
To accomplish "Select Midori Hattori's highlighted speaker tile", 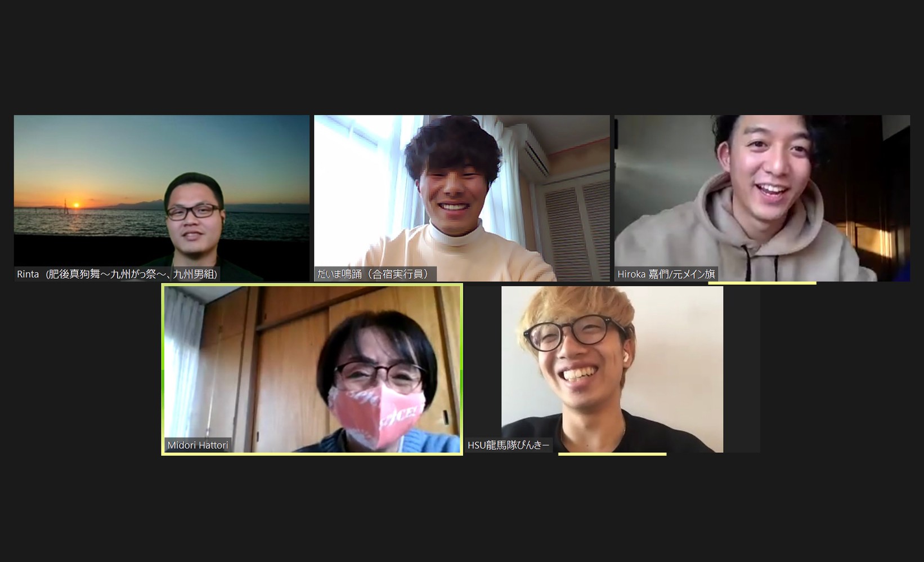I will point(312,369).
